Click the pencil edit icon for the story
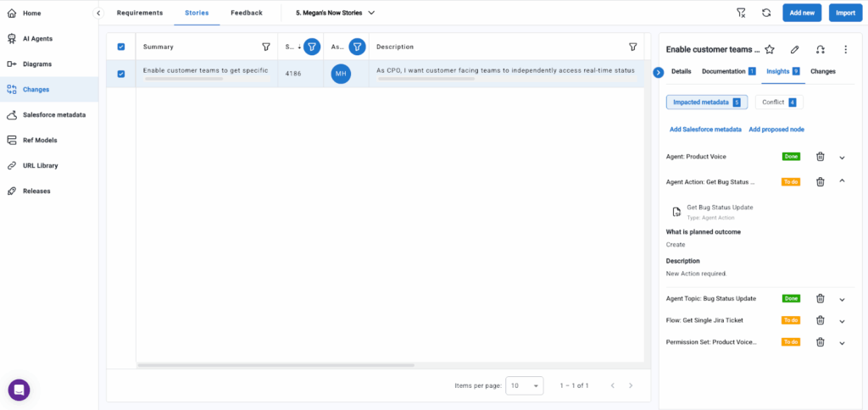The width and height of the screenshot is (868, 410). (x=794, y=50)
